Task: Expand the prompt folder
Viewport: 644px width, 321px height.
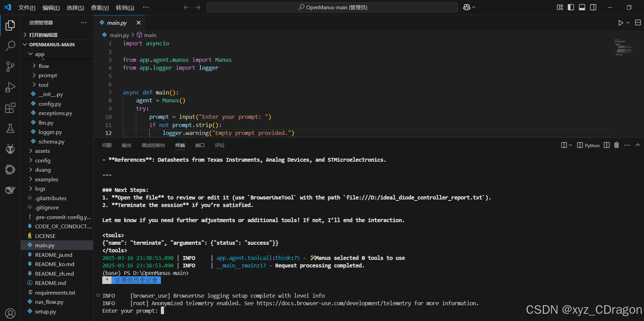Action: coord(48,76)
